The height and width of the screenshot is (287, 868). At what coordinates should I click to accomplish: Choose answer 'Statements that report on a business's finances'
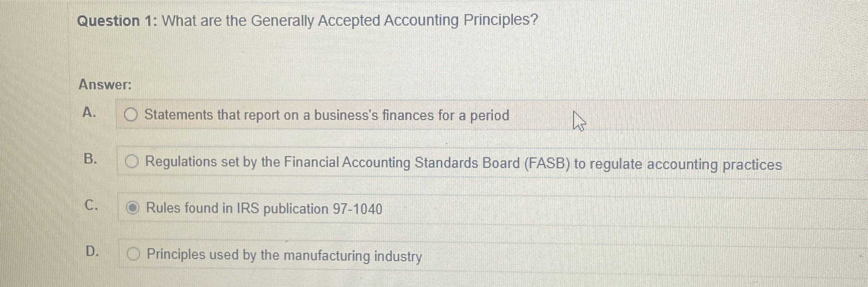[326, 115]
